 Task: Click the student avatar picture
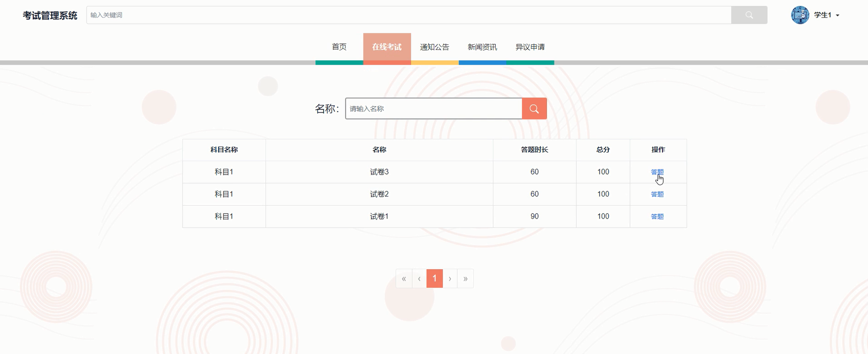800,15
